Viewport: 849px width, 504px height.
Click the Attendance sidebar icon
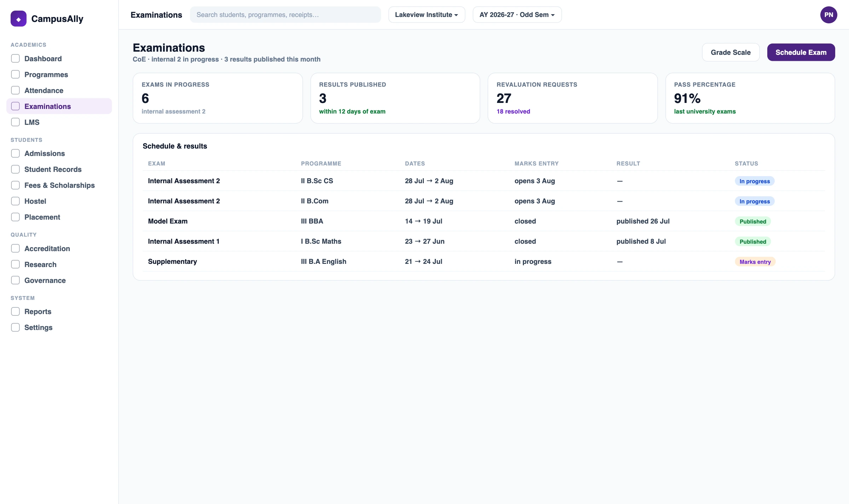click(15, 90)
